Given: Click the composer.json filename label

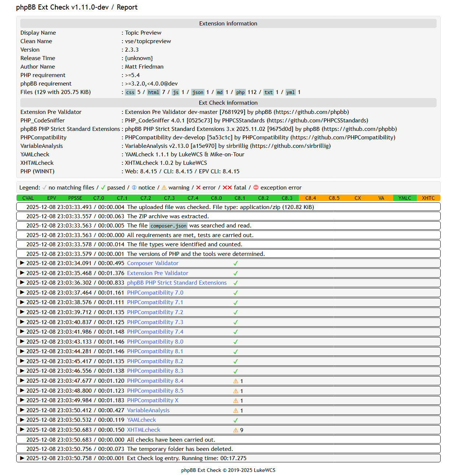Looking at the screenshot, I should (x=168, y=226).
